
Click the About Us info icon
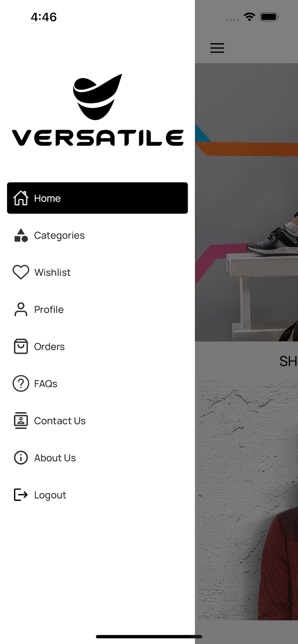pos(21,458)
